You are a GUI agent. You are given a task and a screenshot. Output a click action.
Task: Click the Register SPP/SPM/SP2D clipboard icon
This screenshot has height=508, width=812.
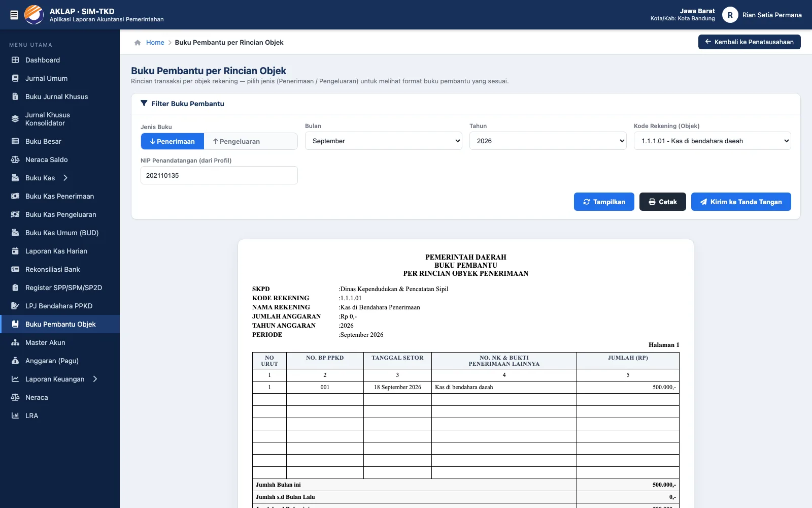pos(15,288)
